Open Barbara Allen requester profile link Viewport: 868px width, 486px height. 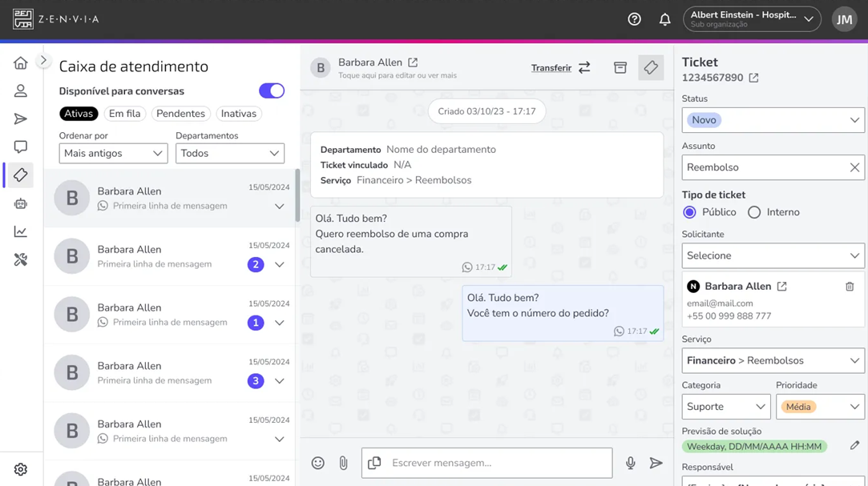[781, 287]
